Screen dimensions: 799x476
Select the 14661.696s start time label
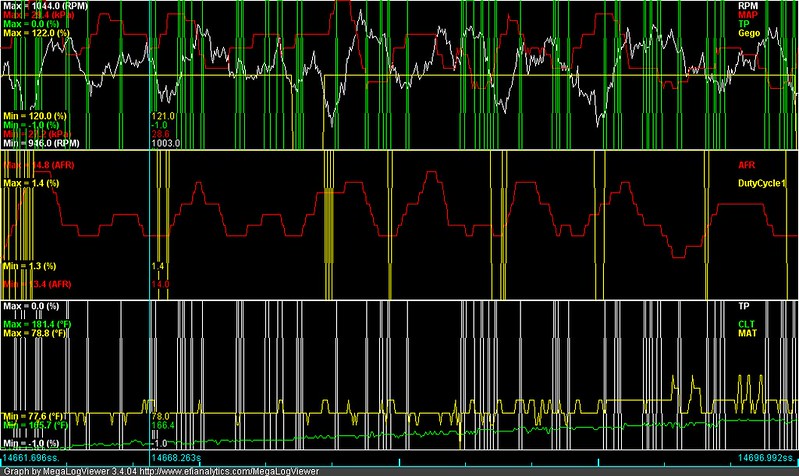(x=31, y=458)
